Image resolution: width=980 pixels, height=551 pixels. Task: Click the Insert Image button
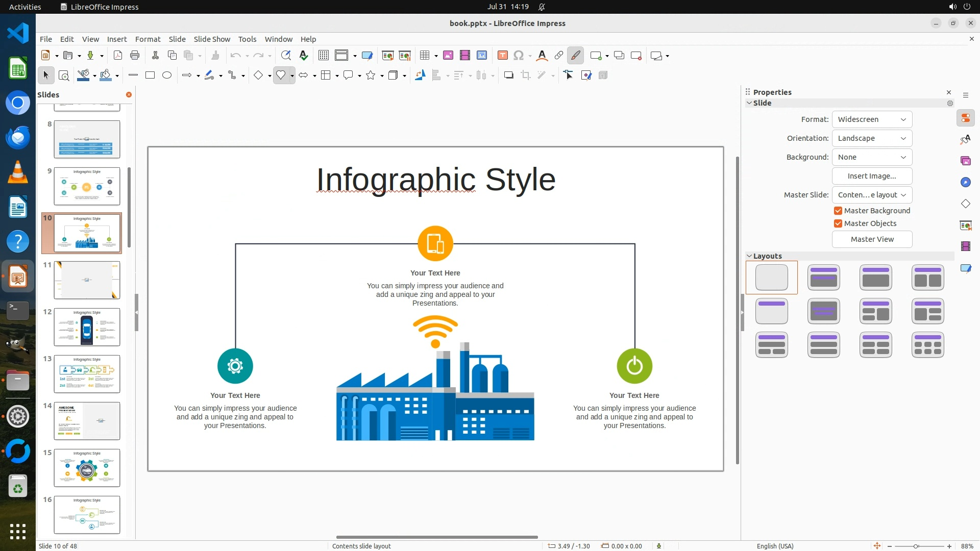click(872, 176)
